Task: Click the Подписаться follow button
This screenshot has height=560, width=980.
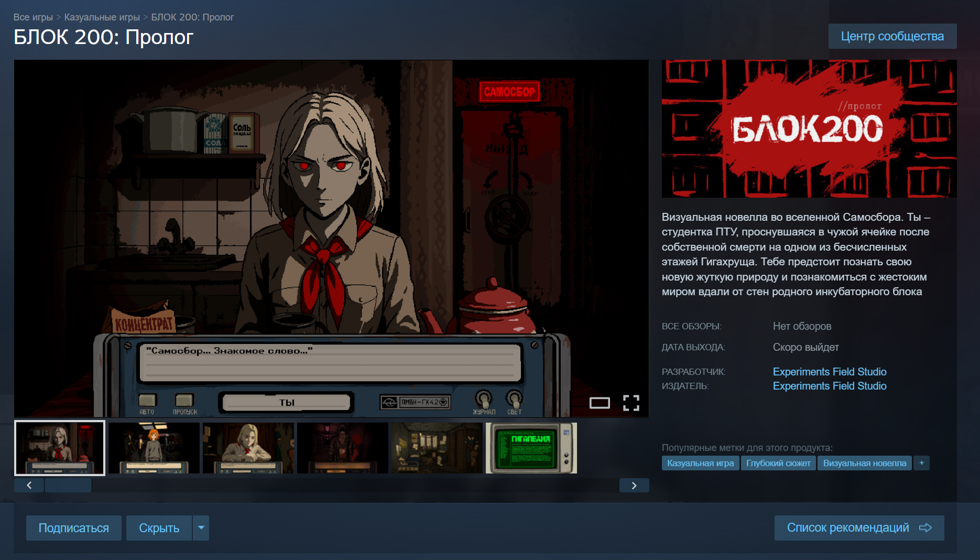Action: (74, 528)
